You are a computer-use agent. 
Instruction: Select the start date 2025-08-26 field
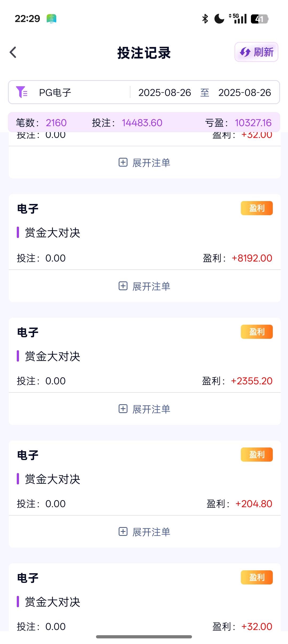point(165,93)
